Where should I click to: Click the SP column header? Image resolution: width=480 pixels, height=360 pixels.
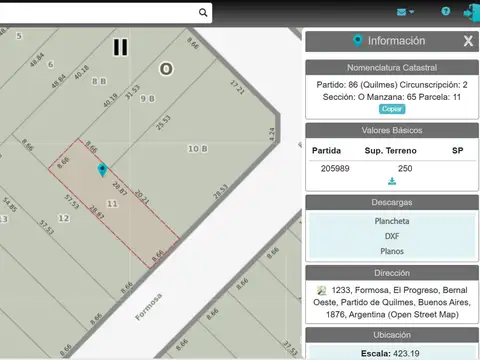(x=458, y=151)
